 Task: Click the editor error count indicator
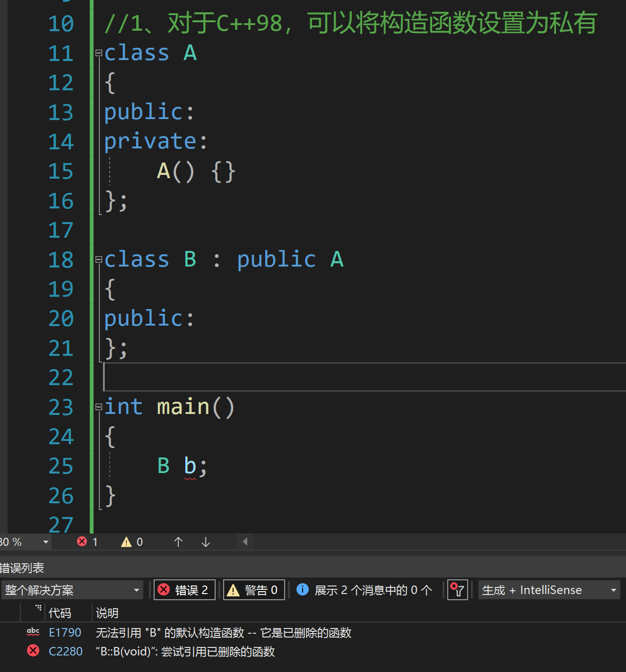(87, 542)
